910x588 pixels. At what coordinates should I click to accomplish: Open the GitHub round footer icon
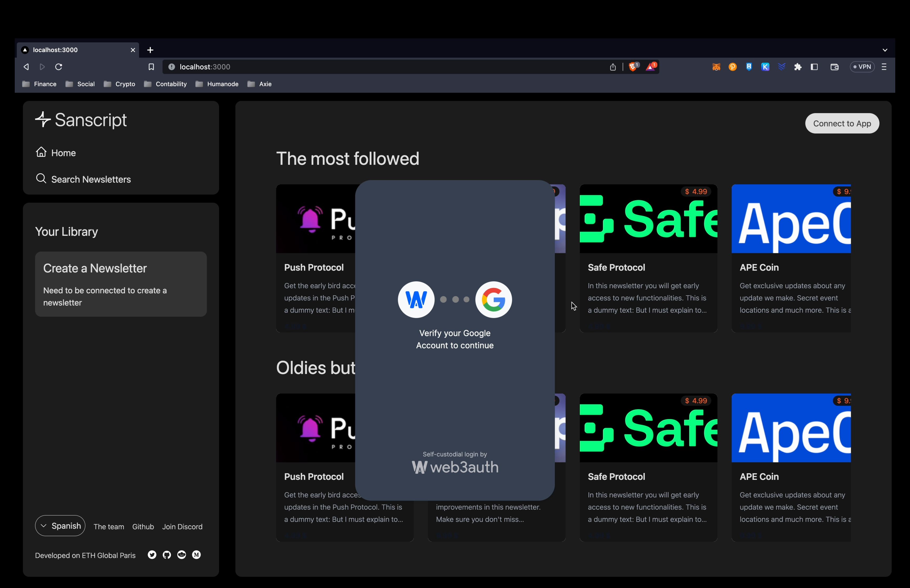167,555
